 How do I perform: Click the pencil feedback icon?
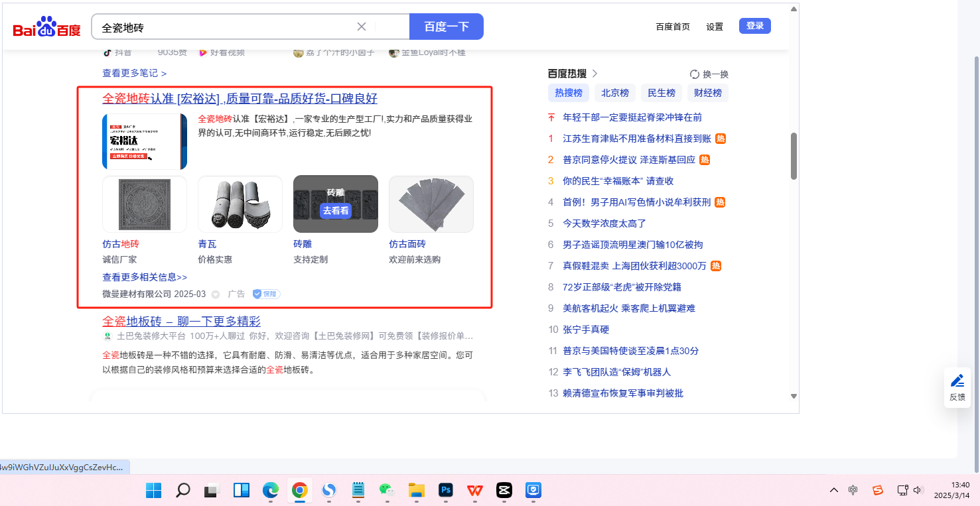pyautogui.click(x=957, y=381)
